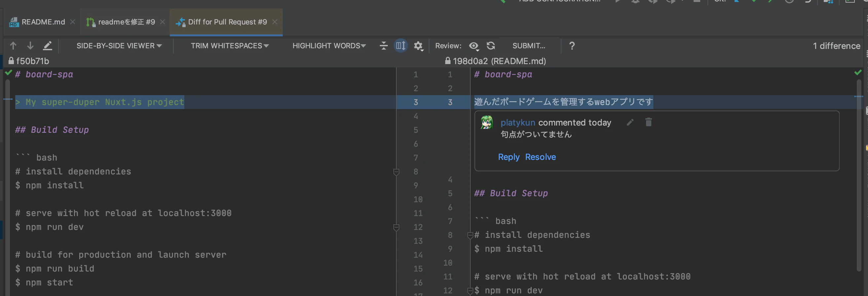Click '## Build Setup' heading in left pane
The width and height of the screenshot is (868, 296).
(x=52, y=130)
